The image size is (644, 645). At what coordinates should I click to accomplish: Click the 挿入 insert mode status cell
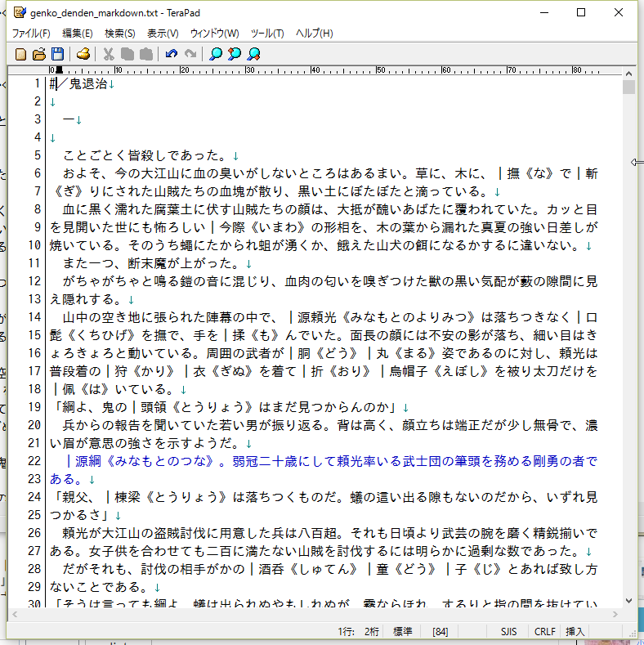click(575, 632)
